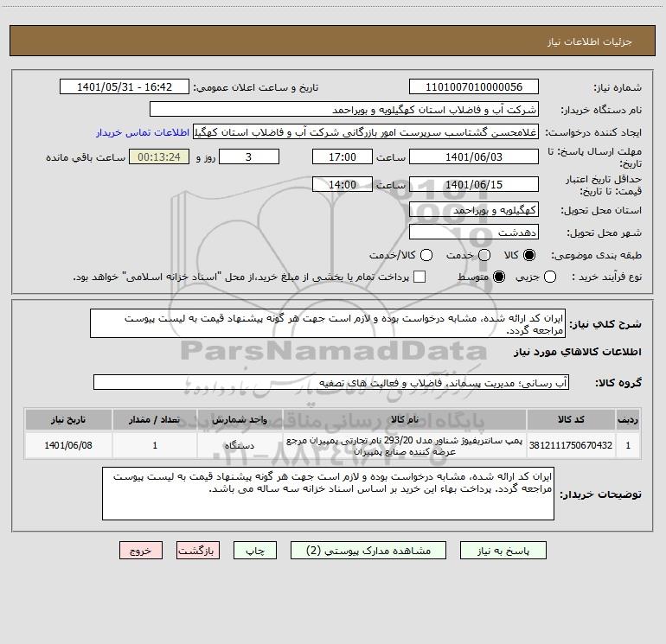This screenshot has width=666, height=644.
Task: Click the validity time field 14:00
Action: 343,184
